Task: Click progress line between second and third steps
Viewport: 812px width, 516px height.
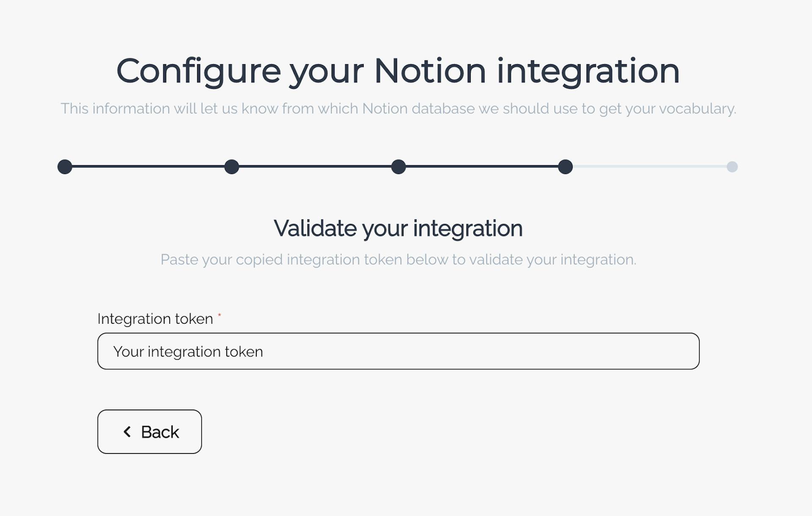Action: pyautogui.click(x=315, y=167)
